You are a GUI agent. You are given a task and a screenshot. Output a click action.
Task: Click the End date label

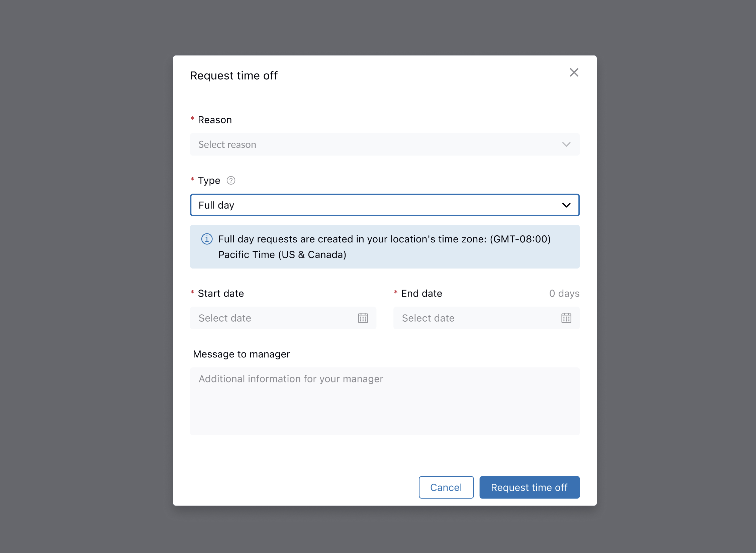tap(421, 294)
